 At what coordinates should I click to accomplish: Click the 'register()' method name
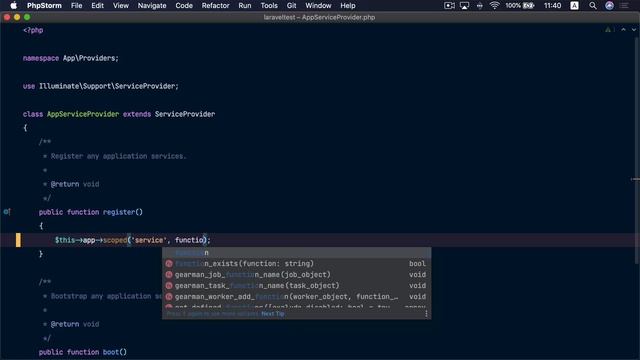click(x=123, y=212)
